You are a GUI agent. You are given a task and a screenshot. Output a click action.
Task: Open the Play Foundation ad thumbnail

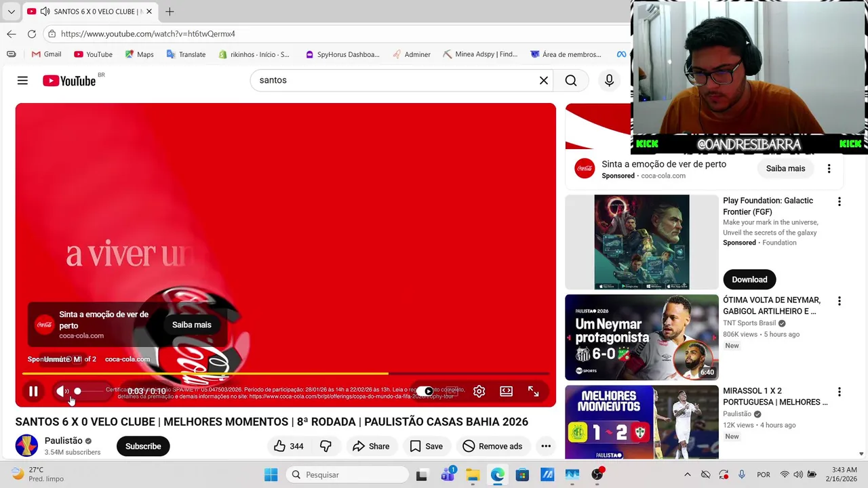(x=642, y=242)
